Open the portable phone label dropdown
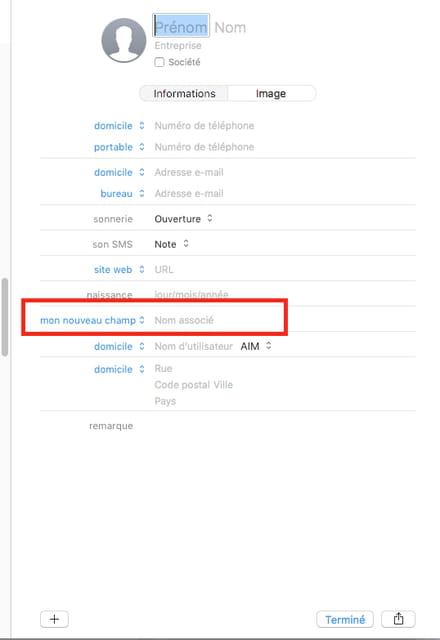 click(119, 147)
